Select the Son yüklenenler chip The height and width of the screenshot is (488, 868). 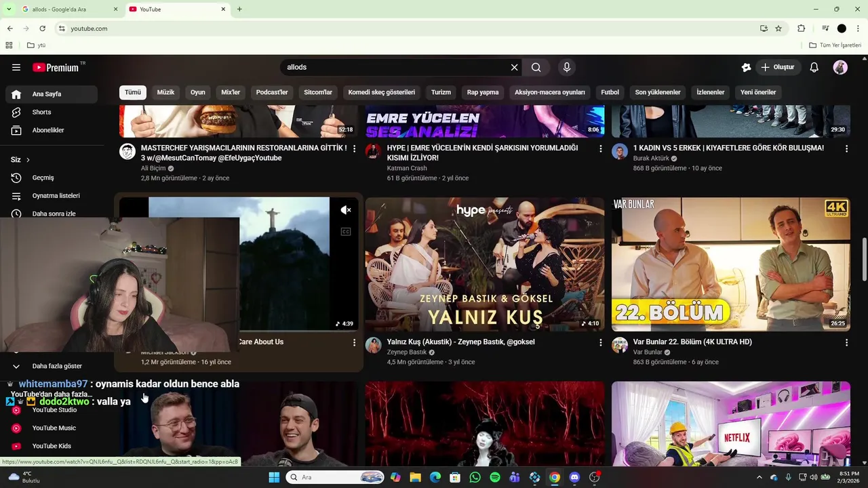point(658,92)
